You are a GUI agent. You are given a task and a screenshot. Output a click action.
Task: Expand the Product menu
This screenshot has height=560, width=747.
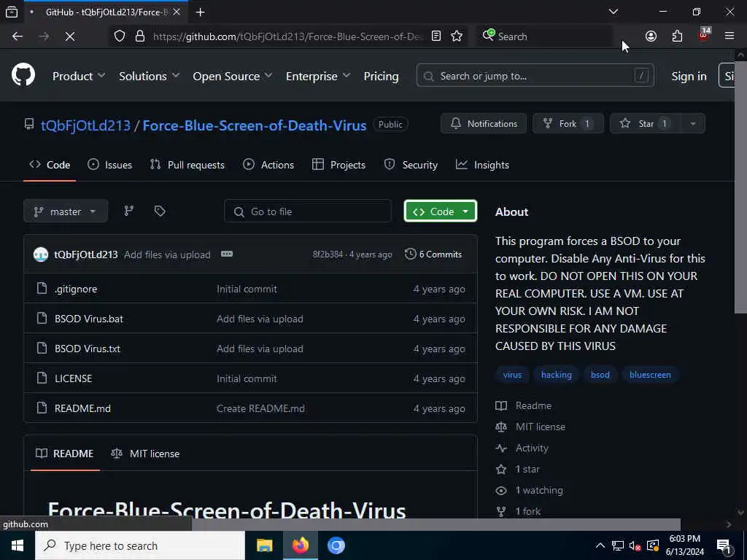coord(79,76)
